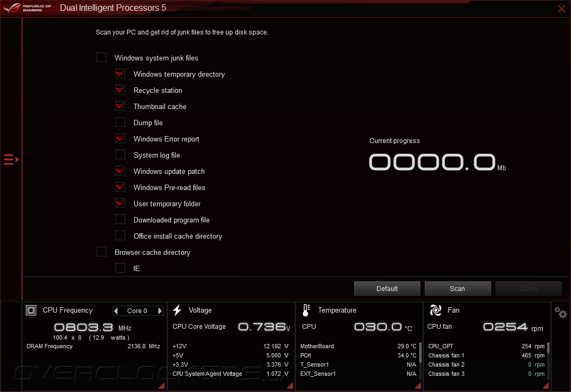
Task: Start the junk file Scan
Action: 457,288
